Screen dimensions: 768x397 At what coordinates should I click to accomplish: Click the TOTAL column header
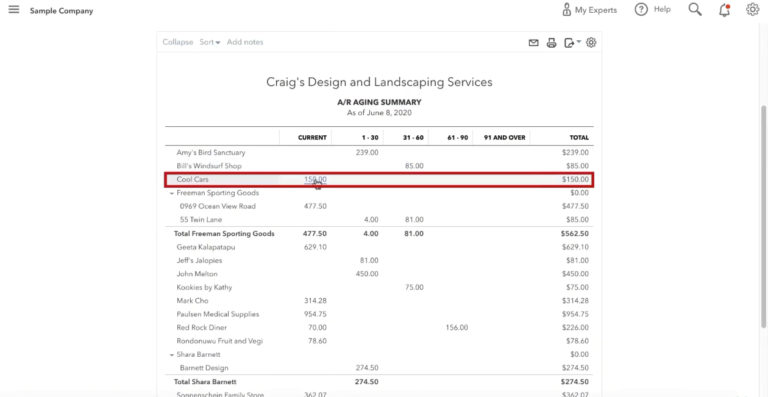(x=579, y=138)
